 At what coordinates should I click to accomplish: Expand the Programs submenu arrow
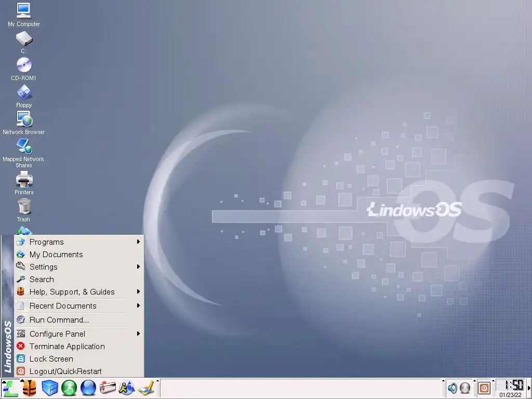(138, 242)
